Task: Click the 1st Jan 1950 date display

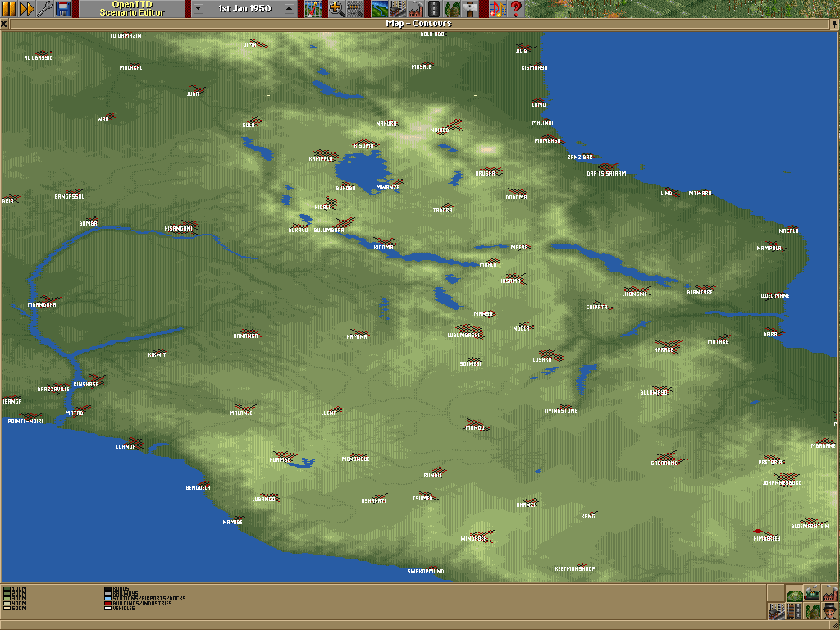Action: [244, 8]
